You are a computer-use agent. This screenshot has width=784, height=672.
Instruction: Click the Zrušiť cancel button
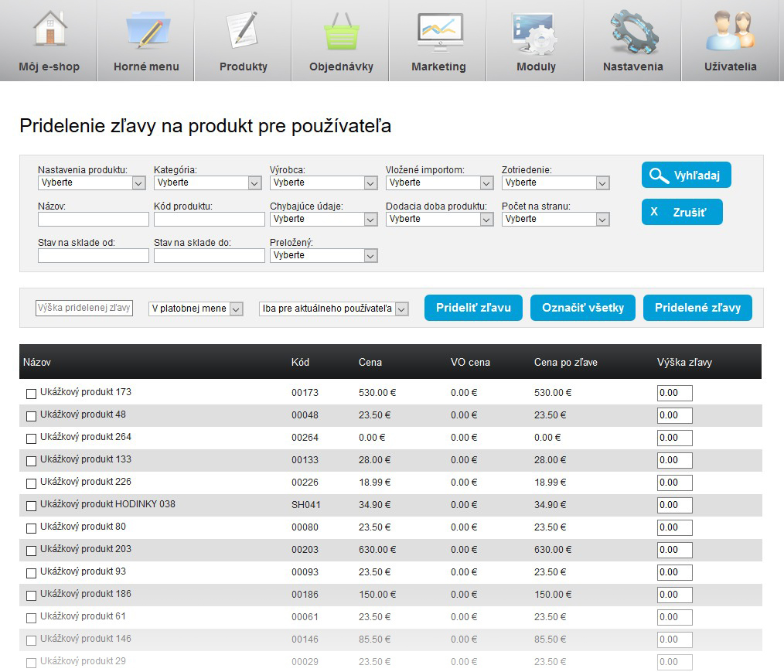click(681, 212)
